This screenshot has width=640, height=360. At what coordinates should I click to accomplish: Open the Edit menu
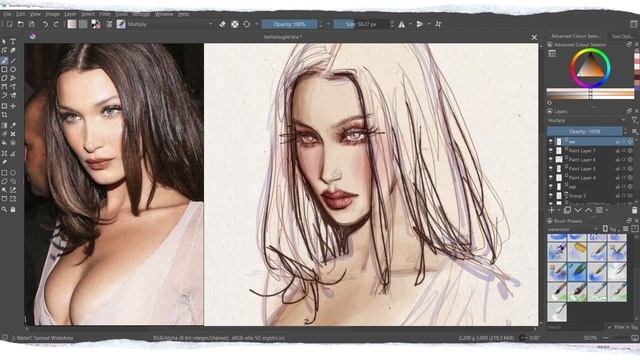(20, 14)
